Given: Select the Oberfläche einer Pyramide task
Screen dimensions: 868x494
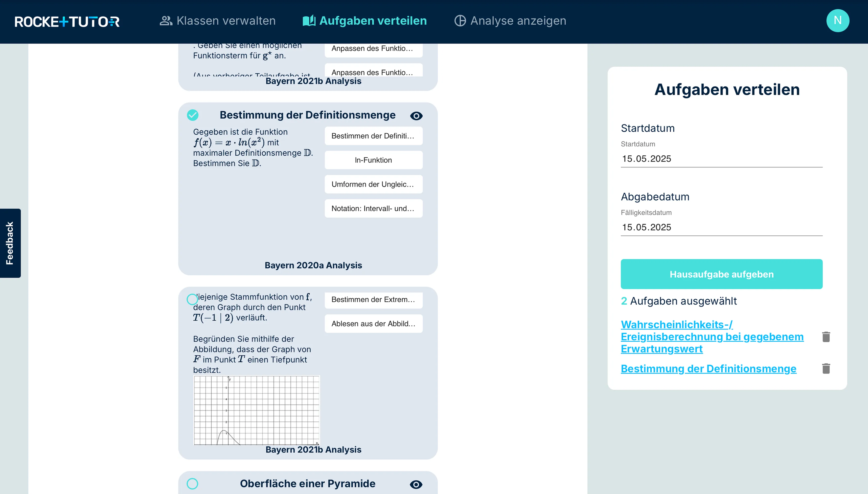Looking at the screenshot, I should point(192,483).
